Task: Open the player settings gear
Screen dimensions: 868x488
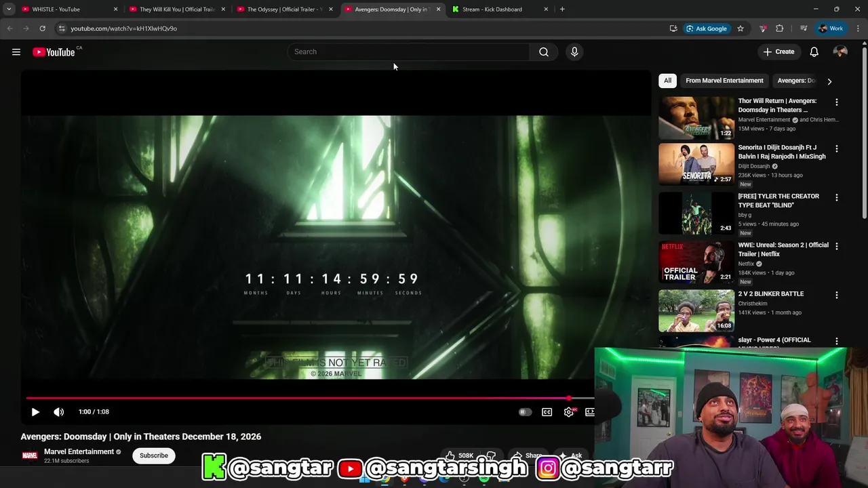Action: 569,411
